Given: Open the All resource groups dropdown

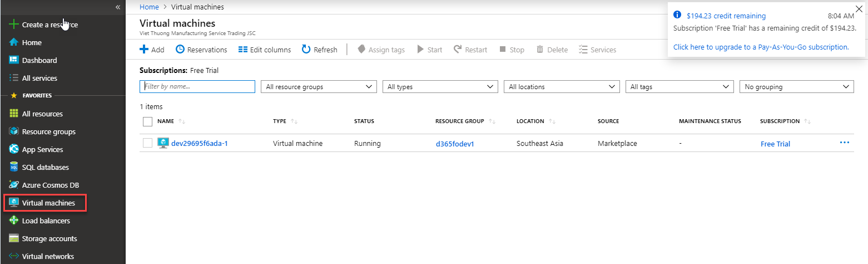Looking at the screenshot, I should (x=319, y=87).
